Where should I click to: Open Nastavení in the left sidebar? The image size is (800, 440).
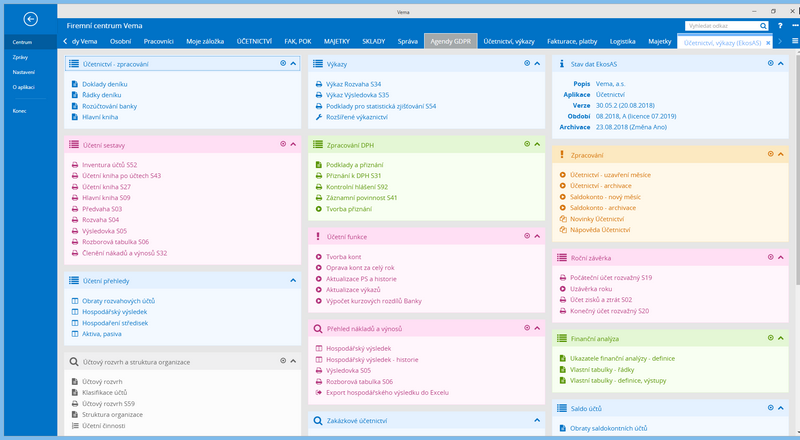pyautogui.click(x=23, y=73)
